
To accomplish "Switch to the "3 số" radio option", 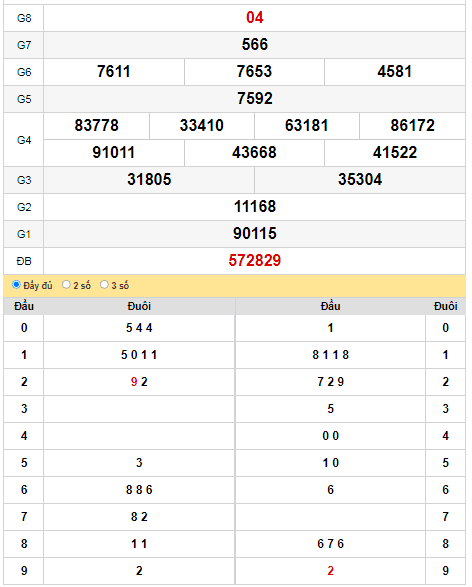I will click(x=104, y=285).
